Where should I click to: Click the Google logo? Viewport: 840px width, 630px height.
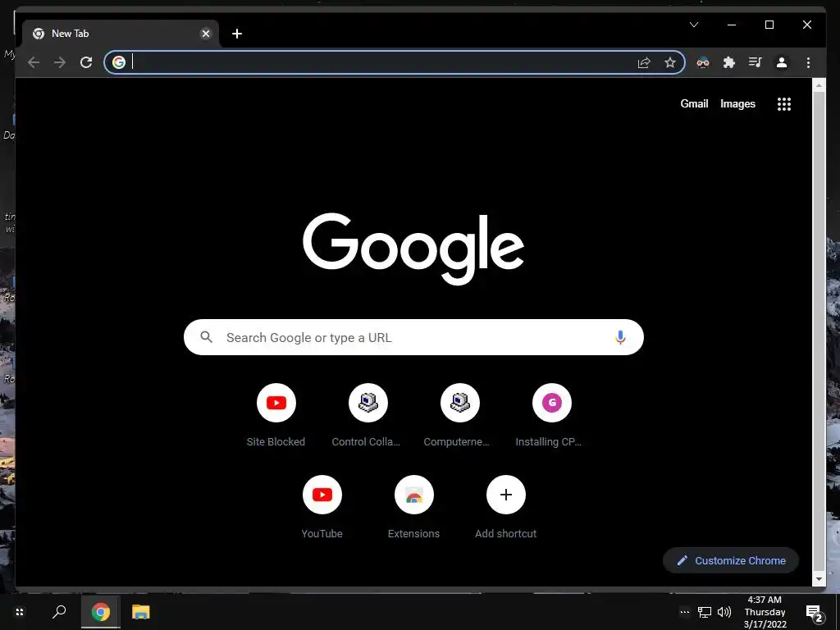pyautogui.click(x=413, y=249)
